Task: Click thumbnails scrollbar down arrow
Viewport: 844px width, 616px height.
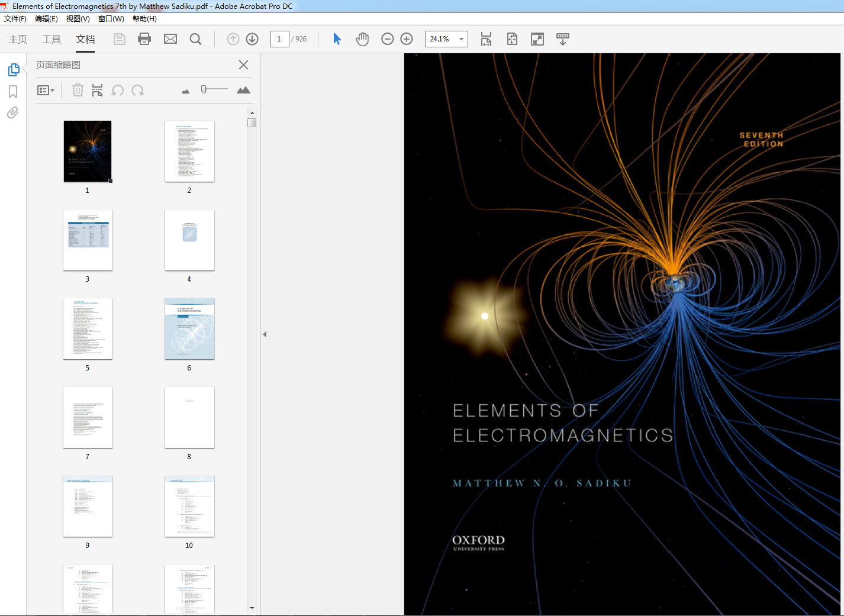Action: [252, 608]
